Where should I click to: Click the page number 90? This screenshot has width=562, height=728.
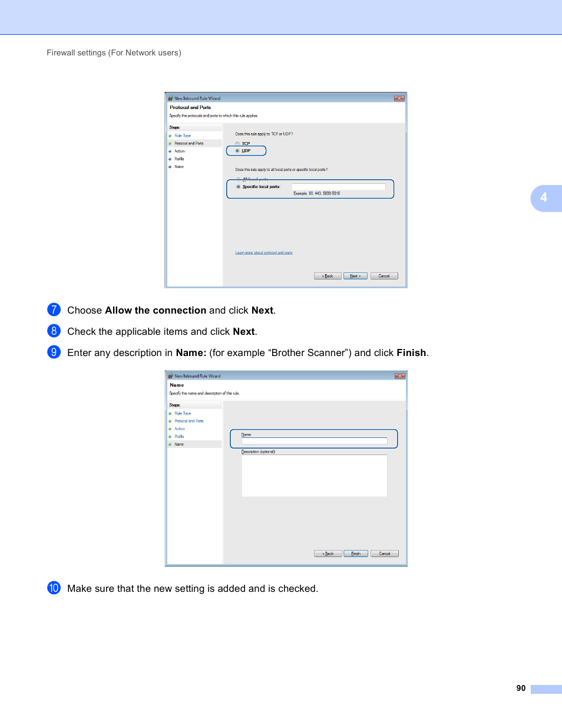(x=521, y=688)
